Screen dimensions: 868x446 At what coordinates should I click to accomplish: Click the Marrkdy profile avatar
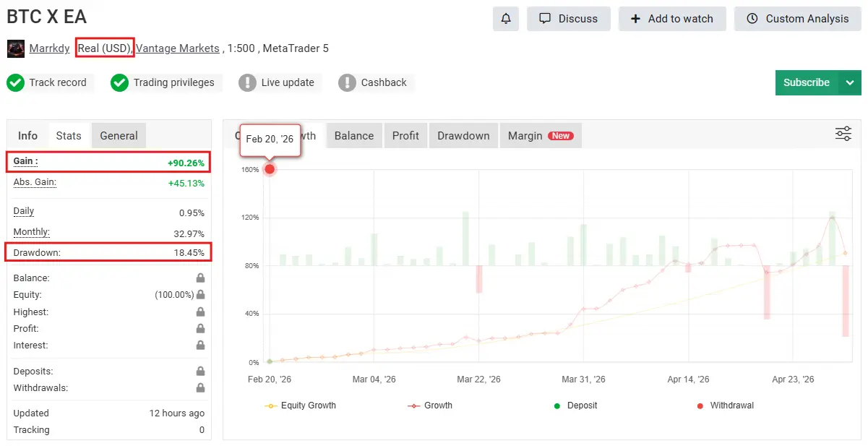[16, 48]
